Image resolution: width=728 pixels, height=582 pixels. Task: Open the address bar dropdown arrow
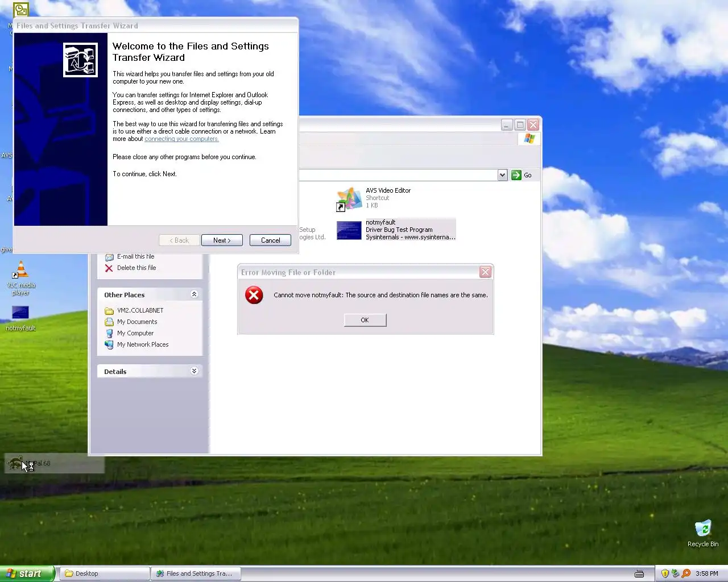coord(502,175)
